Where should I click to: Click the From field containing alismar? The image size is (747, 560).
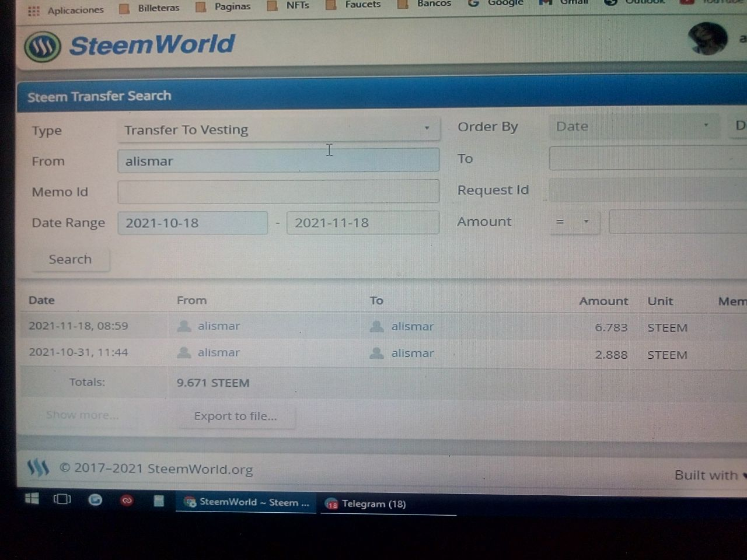(278, 160)
